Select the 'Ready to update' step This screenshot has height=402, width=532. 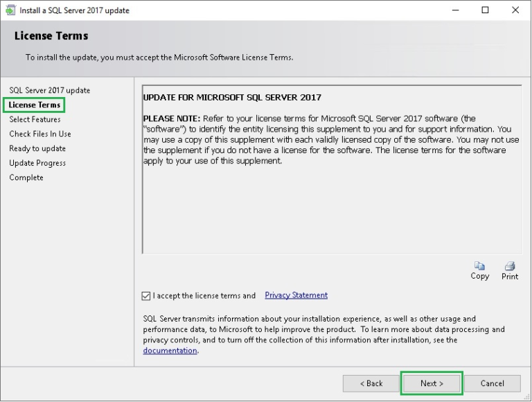37,149
